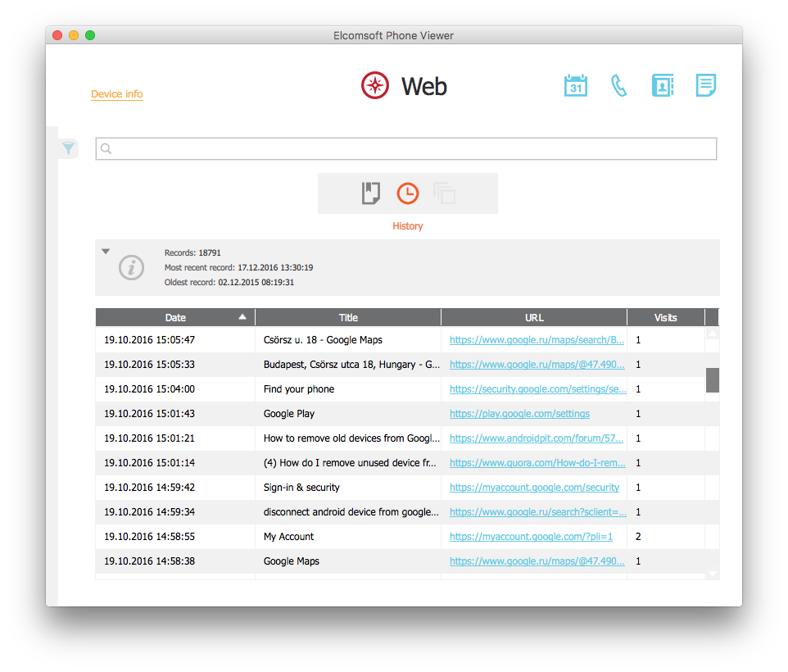
Task: Switch to the Bookmarks view icon
Action: tap(371, 193)
